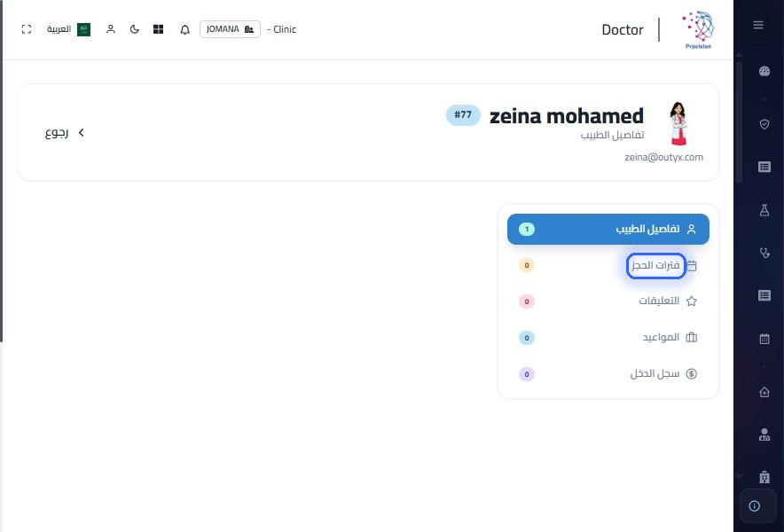
Task: Click the رجوع back button
Action: (x=65, y=132)
